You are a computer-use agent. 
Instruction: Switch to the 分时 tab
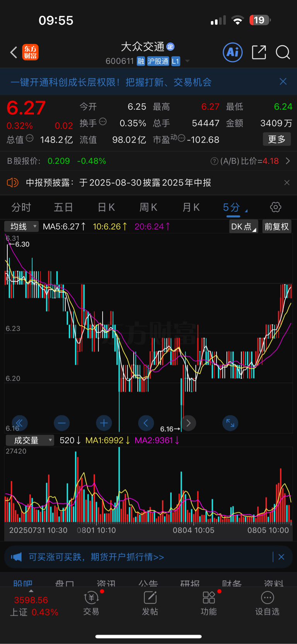21,207
